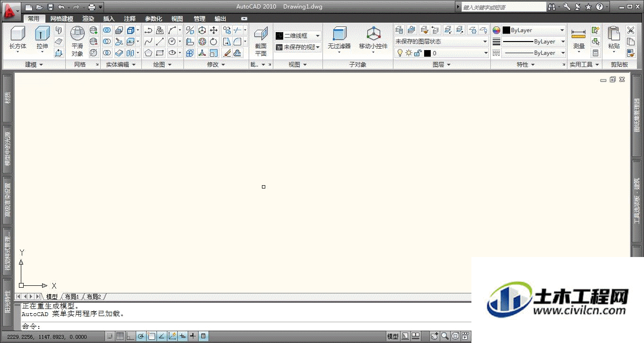The image size is (644, 343).
Task: Open the 二维线框 visual style dropdown
Action: click(298, 36)
